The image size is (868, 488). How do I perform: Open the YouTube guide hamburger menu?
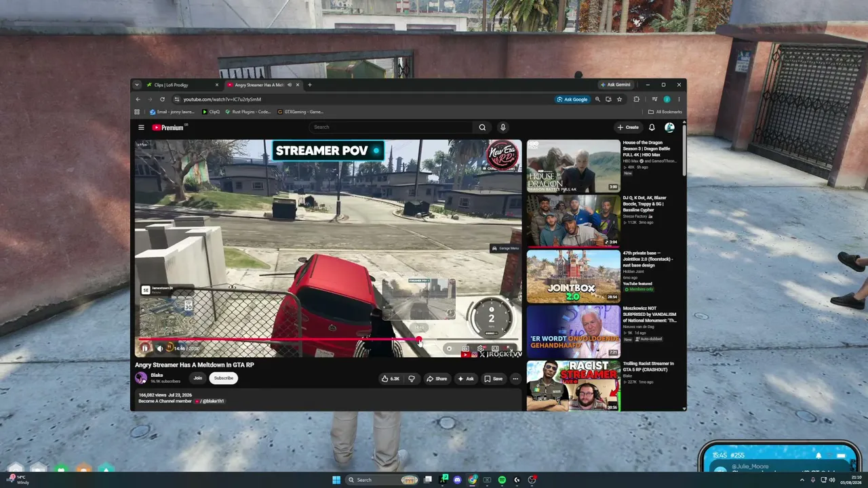[x=141, y=127]
